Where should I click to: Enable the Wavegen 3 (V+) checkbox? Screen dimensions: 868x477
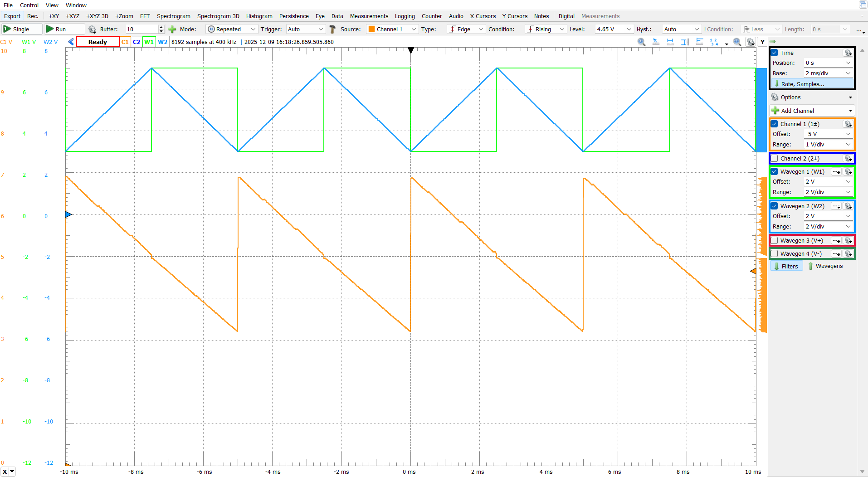point(775,240)
